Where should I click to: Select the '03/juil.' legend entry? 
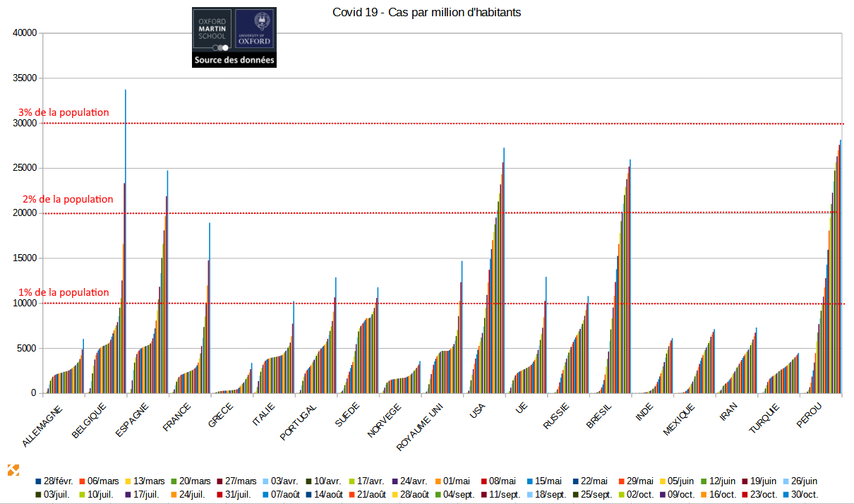point(57,496)
